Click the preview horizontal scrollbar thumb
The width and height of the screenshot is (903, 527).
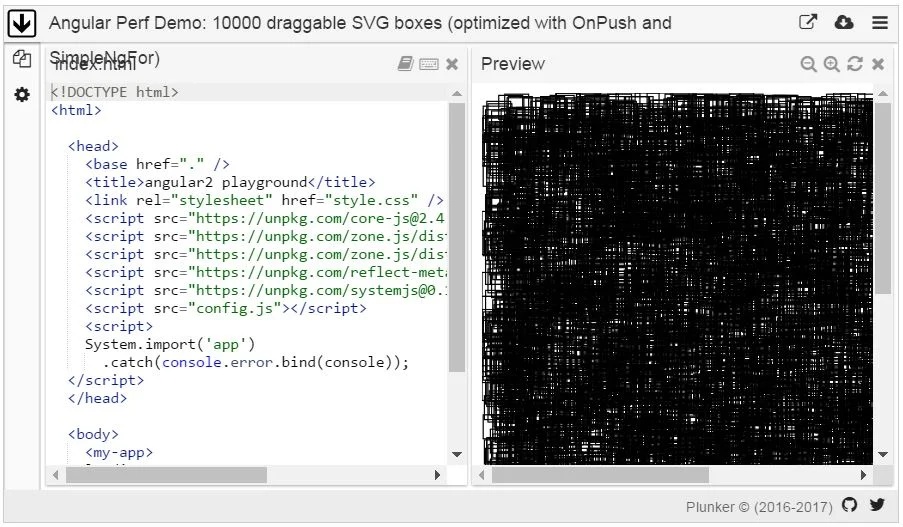click(x=600, y=475)
